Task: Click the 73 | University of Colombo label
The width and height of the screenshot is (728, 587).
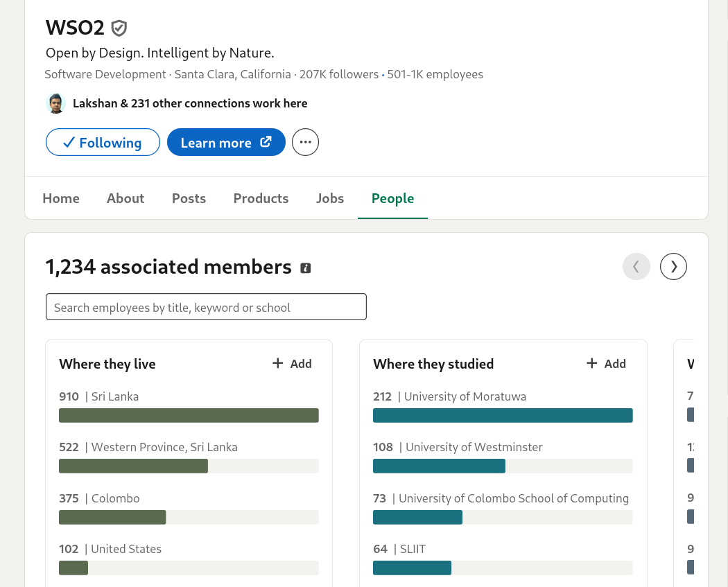Action: (501, 498)
